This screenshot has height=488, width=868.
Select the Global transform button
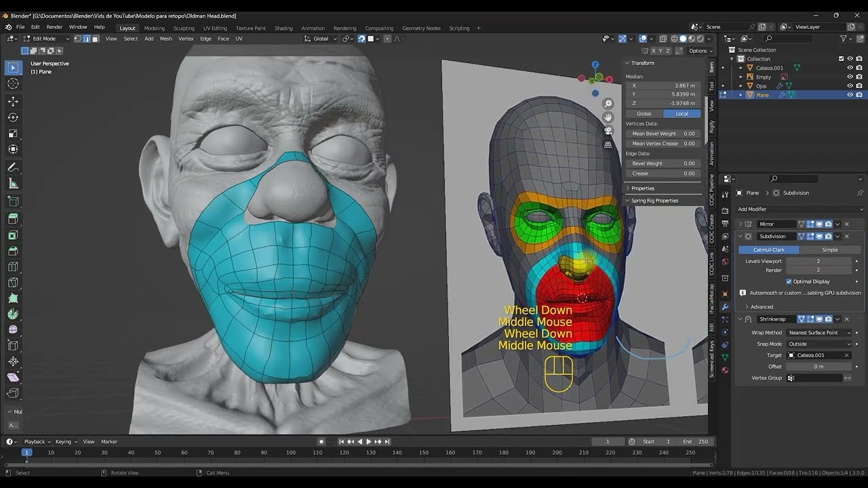point(644,114)
